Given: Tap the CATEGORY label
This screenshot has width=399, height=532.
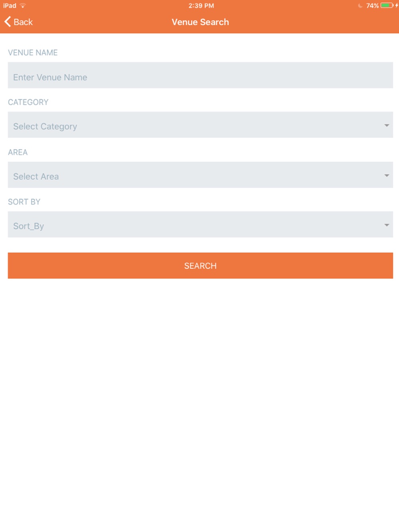Looking at the screenshot, I should tap(28, 102).
